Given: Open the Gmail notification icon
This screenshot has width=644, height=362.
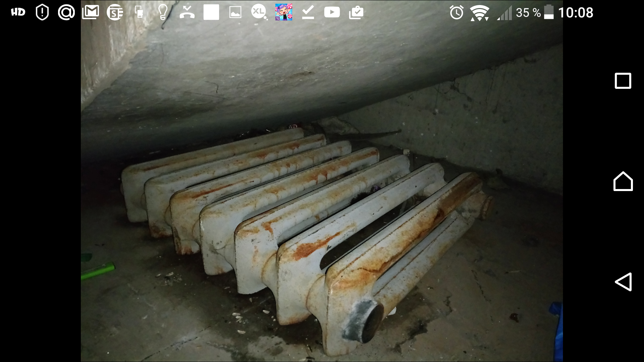Looking at the screenshot, I should tap(91, 12).
